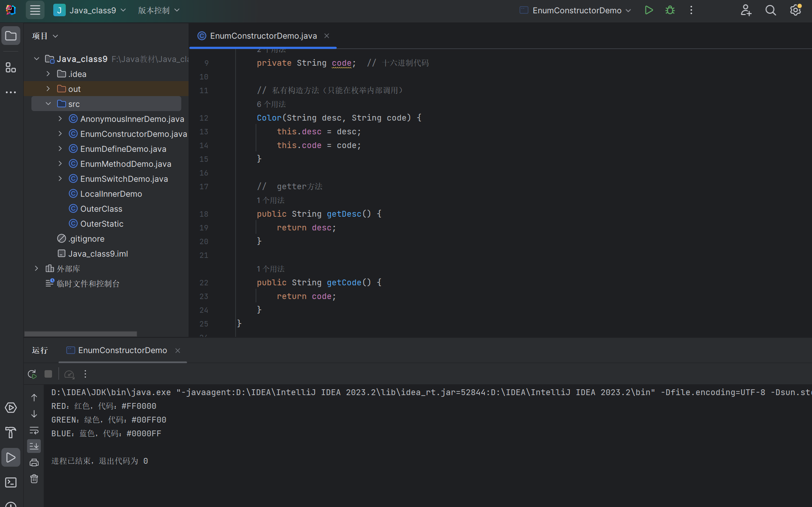The width and height of the screenshot is (812, 507).
Task: Collapse the src folder
Action: click(x=48, y=104)
